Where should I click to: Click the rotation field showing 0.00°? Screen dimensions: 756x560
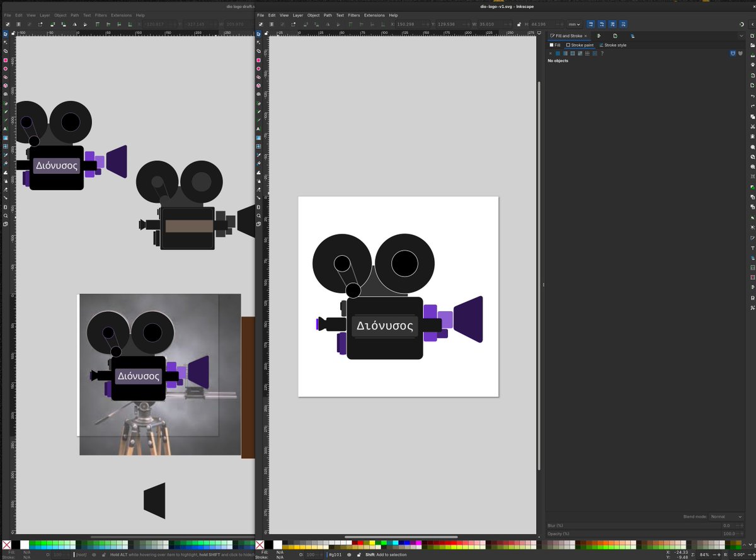[x=740, y=554]
